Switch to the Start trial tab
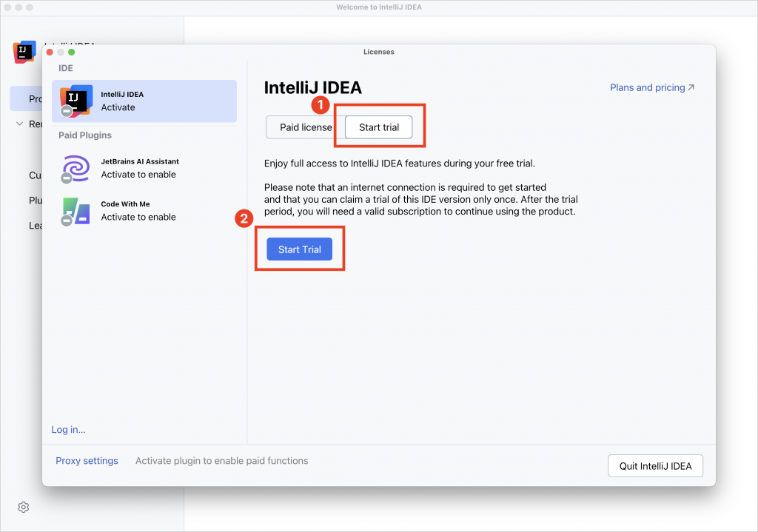 [x=378, y=127]
